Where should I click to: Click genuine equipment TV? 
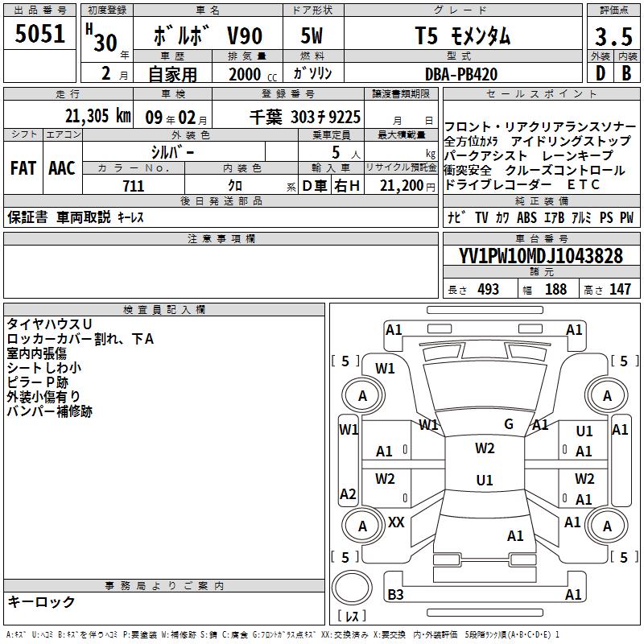(481, 217)
